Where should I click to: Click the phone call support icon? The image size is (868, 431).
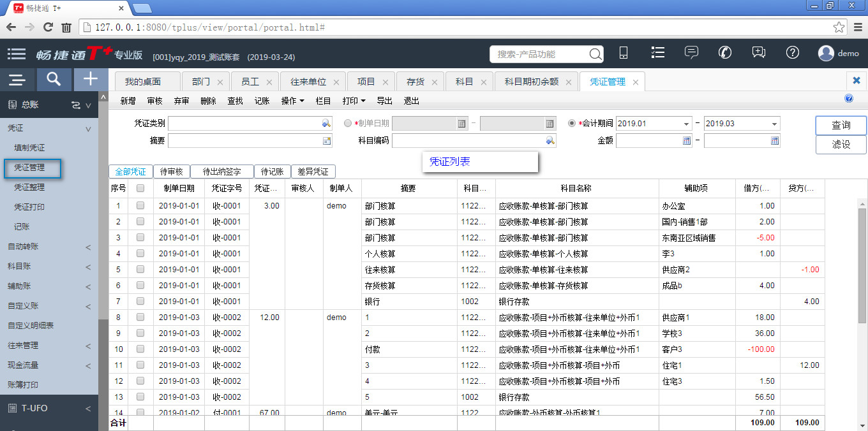pos(724,54)
